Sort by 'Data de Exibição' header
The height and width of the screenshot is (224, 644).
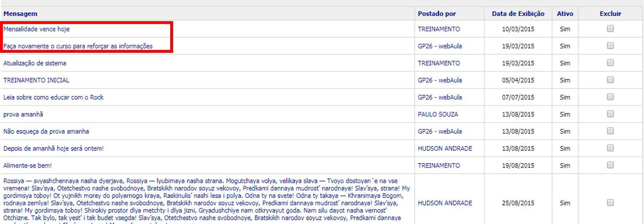[518, 14]
